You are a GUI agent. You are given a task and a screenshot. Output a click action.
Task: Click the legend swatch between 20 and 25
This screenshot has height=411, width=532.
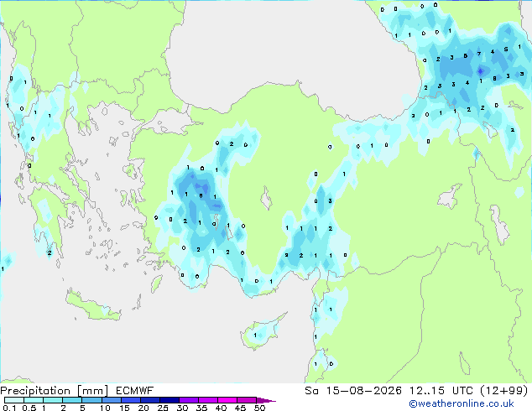point(150,400)
